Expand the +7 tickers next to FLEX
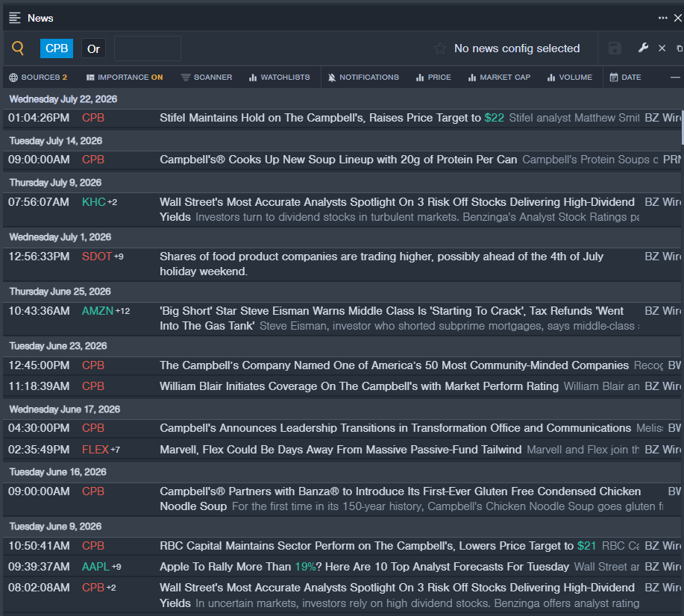The width and height of the screenshot is (684, 616). (x=115, y=450)
